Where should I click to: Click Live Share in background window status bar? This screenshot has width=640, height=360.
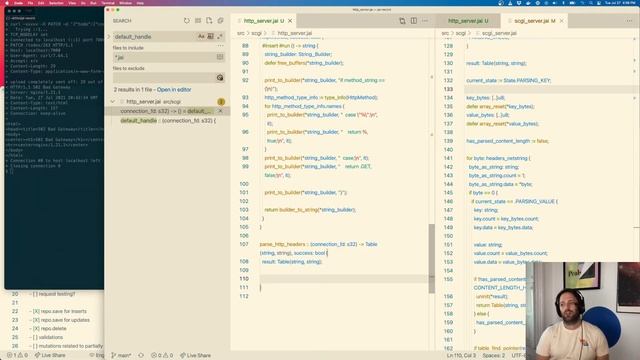(x=50, y=356)
